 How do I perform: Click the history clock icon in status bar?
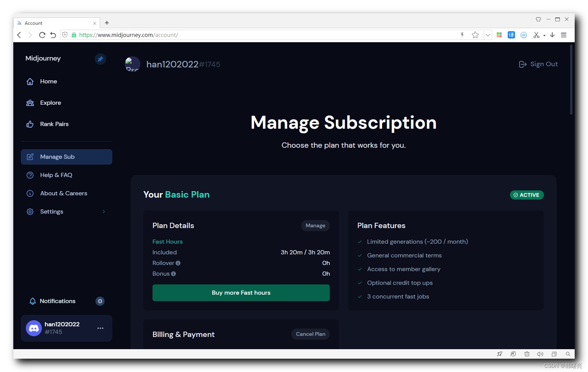coord(513,354)
